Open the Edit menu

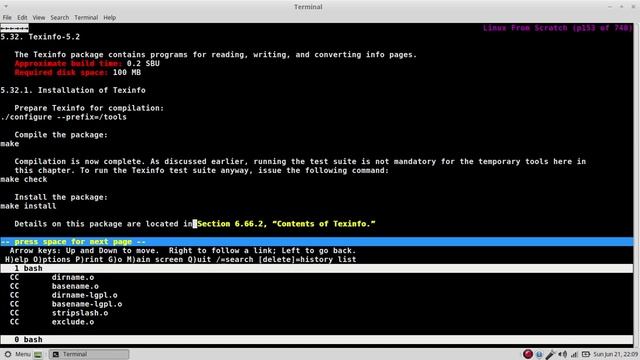tap(22, 18)
